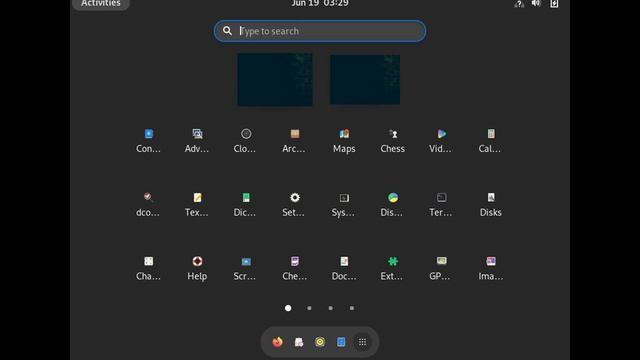Open the Che... app with purple icon
Image resolution: width=640 pixels, height=360 pixels.
click(x=295, y=268)
